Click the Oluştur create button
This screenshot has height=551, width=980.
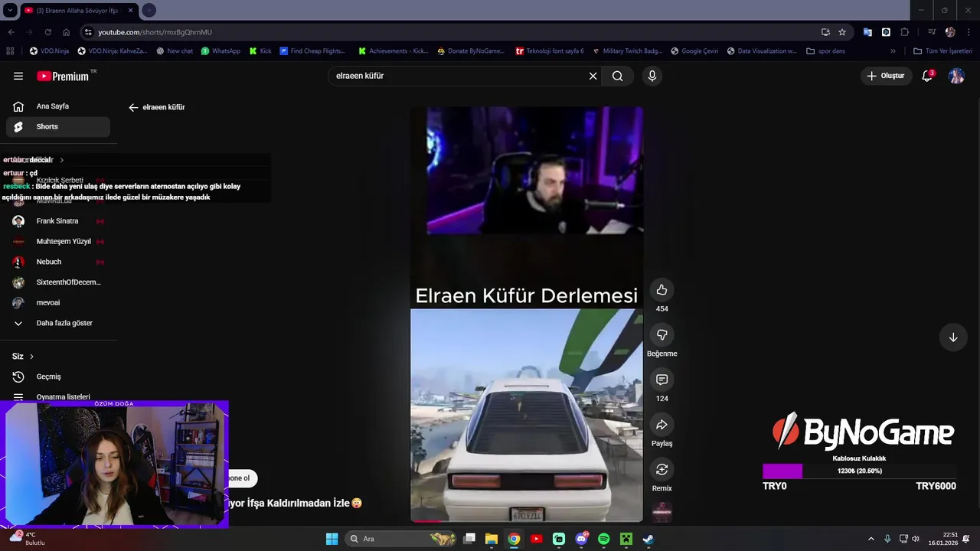pyautogui.click(x=886, y=76)
